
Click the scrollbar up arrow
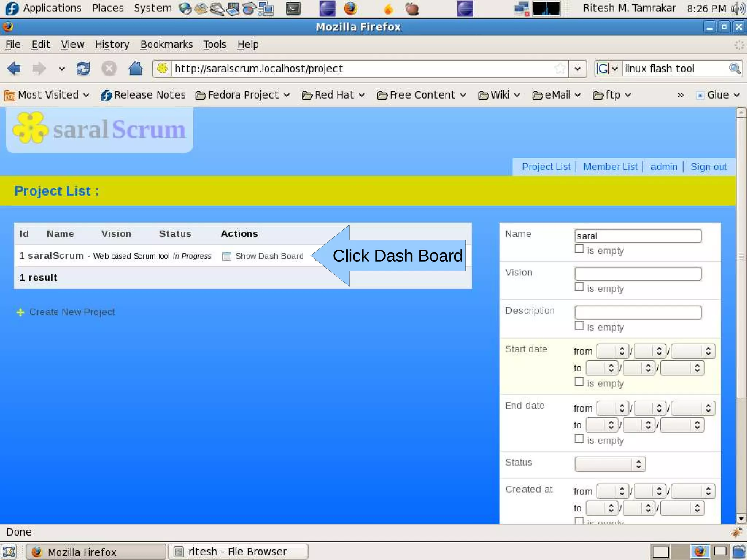pos(741,112)
